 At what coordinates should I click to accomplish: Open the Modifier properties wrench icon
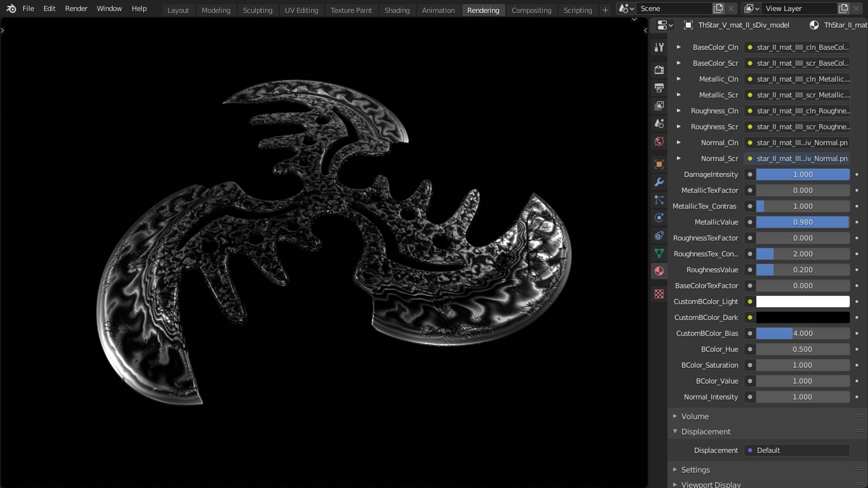[659, 182]
